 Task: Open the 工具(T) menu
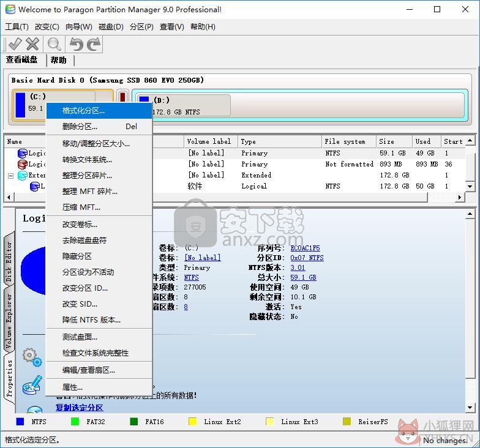17,27
